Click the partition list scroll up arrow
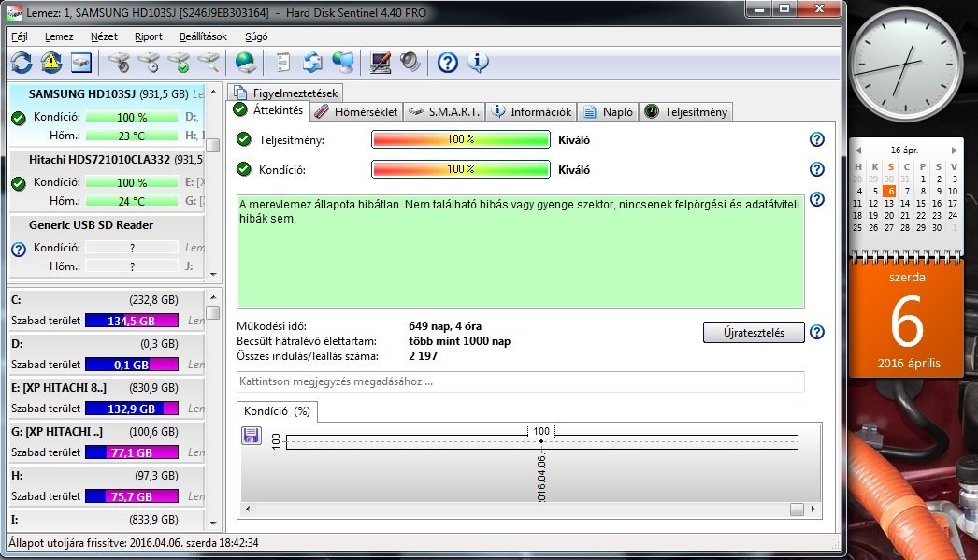 (213, 297)
